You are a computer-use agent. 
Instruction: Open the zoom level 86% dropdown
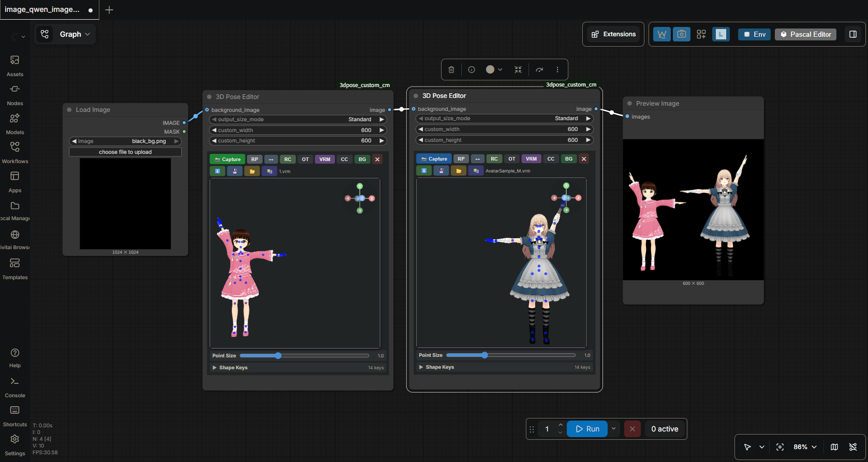[805, 447]
